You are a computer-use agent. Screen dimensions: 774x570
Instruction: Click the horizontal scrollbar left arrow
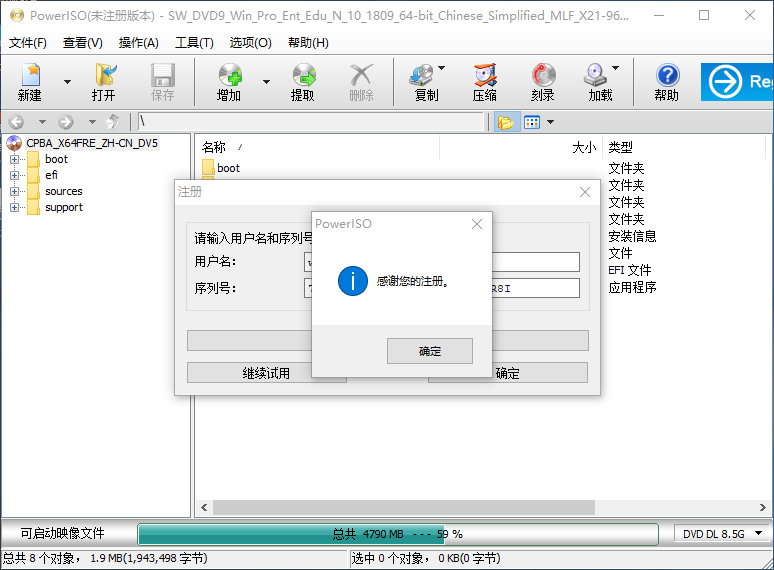pyautogui.click(x=204, y=507)
